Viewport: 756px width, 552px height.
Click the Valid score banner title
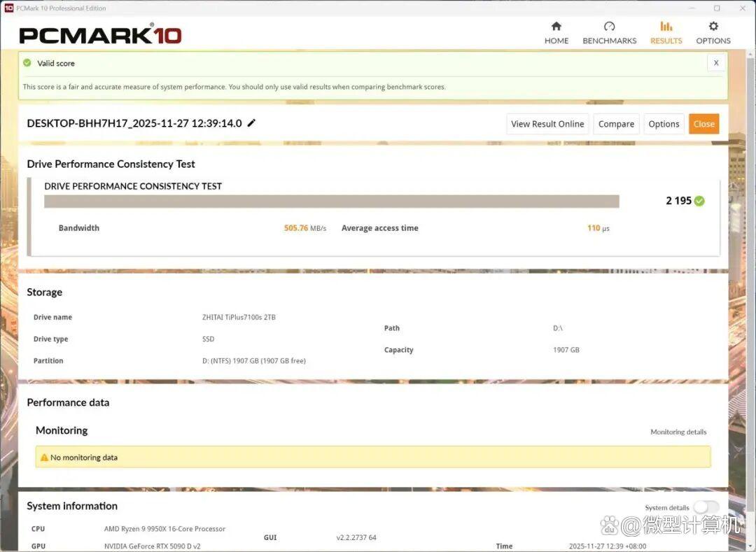[x=56, y=63]
